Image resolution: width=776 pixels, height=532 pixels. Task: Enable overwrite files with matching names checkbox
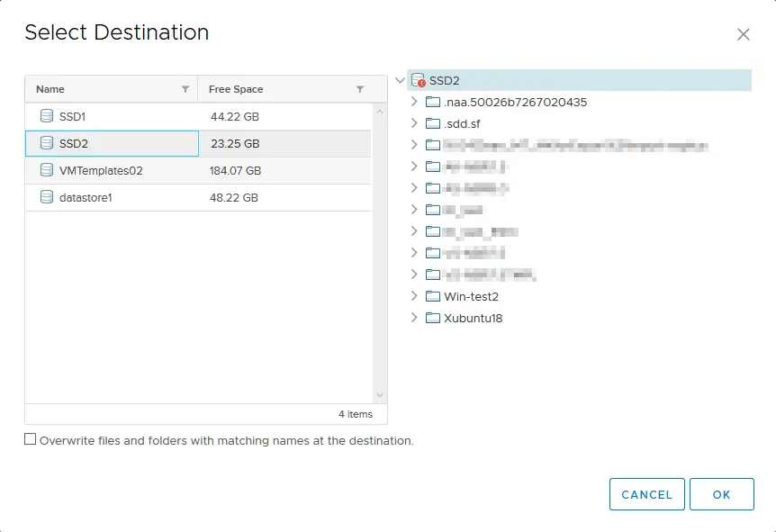point(31,439)
